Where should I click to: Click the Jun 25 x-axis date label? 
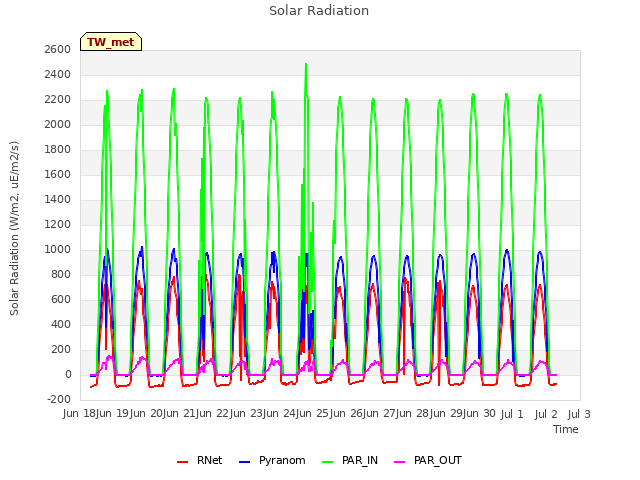tap(314, 414)
